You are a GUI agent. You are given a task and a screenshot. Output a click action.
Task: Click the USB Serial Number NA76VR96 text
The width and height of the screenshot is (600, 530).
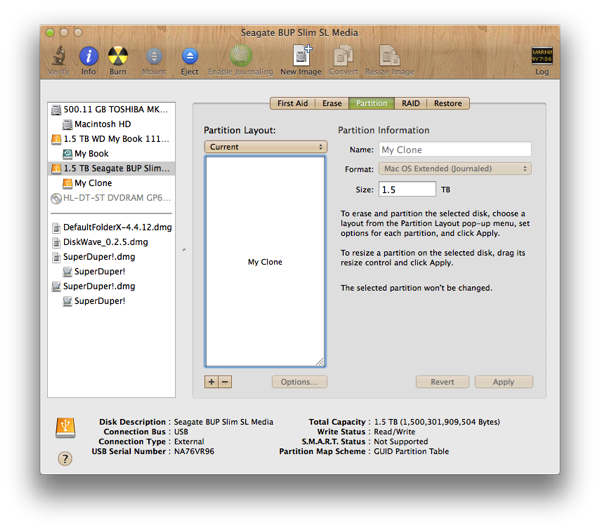click(x=194, y=451)
